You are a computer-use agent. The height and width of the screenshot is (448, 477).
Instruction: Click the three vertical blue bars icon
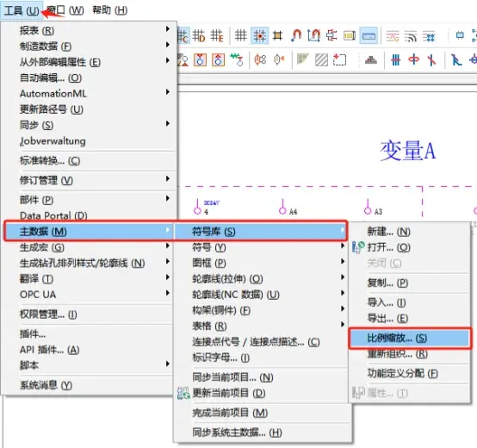click(x=395, y=59)
